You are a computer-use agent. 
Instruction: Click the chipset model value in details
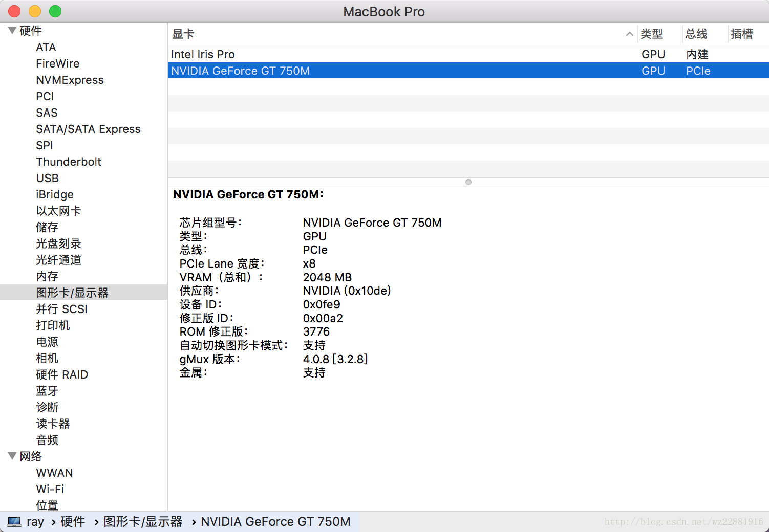tap(372, 223)
